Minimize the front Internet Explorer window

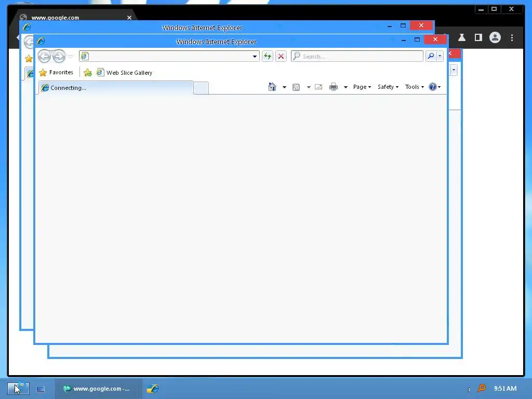coord(403,40)
